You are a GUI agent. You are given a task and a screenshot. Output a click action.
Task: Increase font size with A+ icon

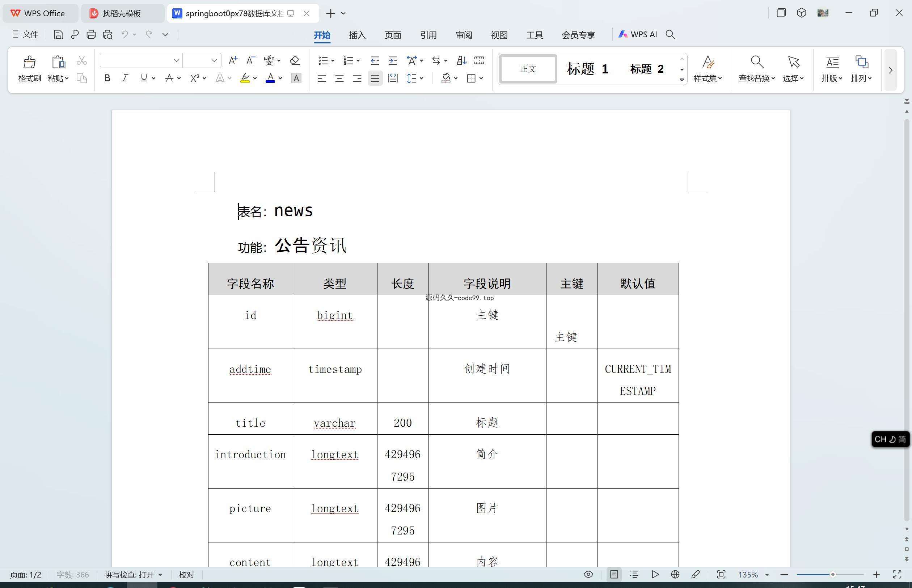coord(233,60)
